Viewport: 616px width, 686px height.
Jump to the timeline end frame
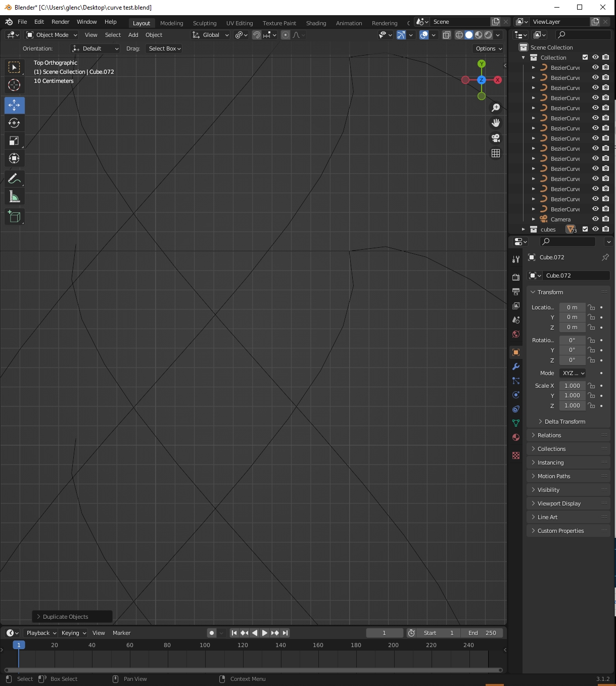point(285,633)
